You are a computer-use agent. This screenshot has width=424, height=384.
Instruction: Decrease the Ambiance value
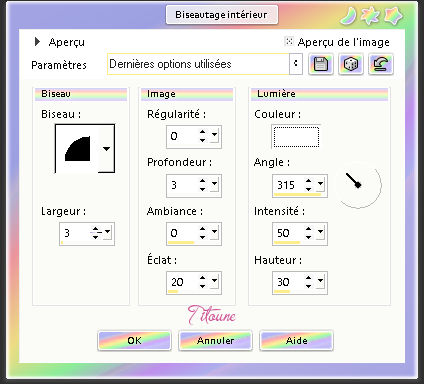coord(203,237)
